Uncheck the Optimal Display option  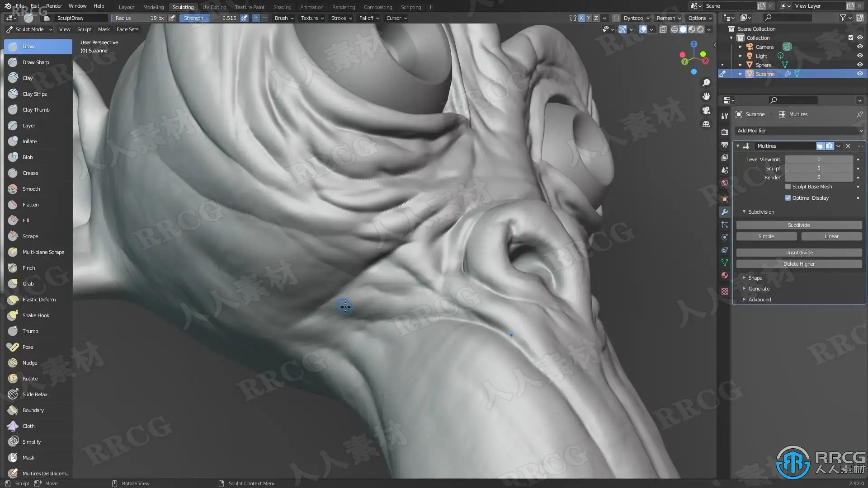click(788, 198)
